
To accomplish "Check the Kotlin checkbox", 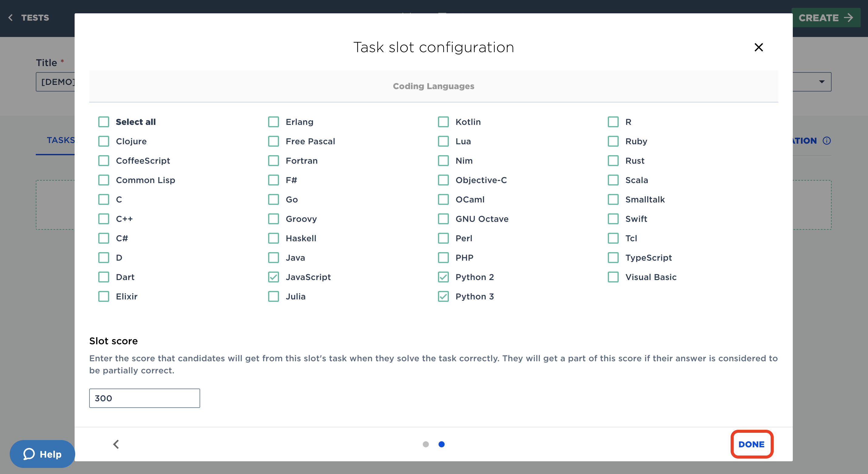I will click(443, 122).
